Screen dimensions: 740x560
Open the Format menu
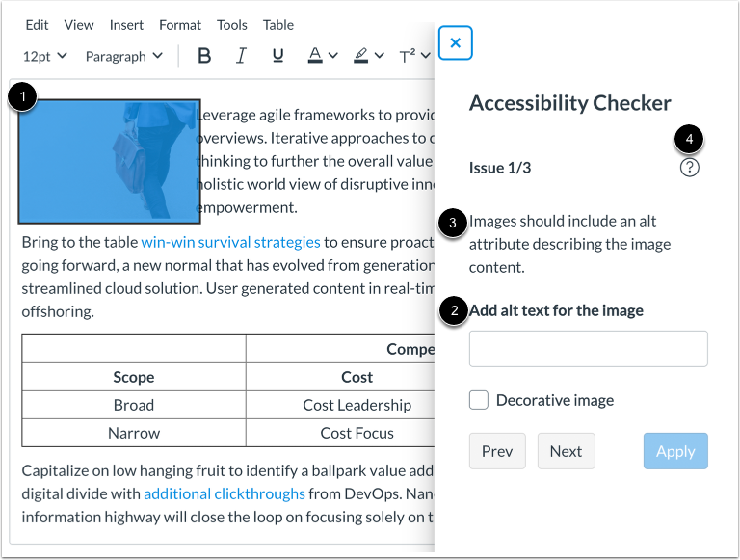pyautogui.click(x=180, y=24)
